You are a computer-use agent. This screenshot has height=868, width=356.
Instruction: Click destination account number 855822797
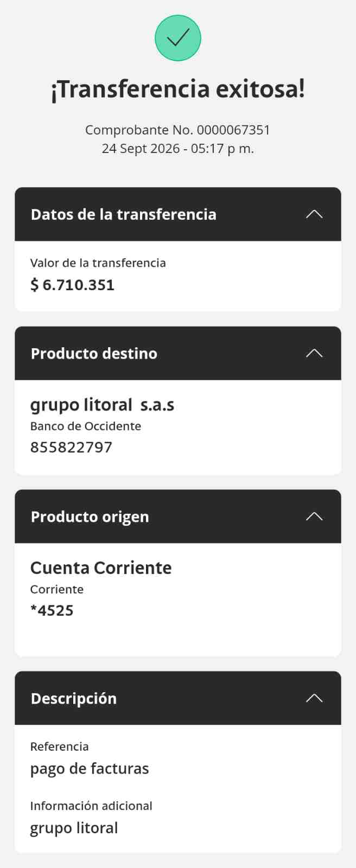(x=71, y=448)
